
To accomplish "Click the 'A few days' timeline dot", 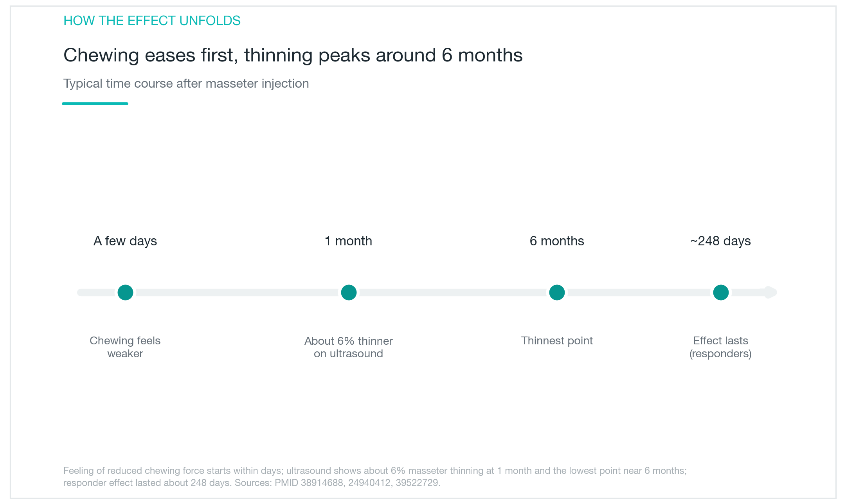I will pos(125,292).
